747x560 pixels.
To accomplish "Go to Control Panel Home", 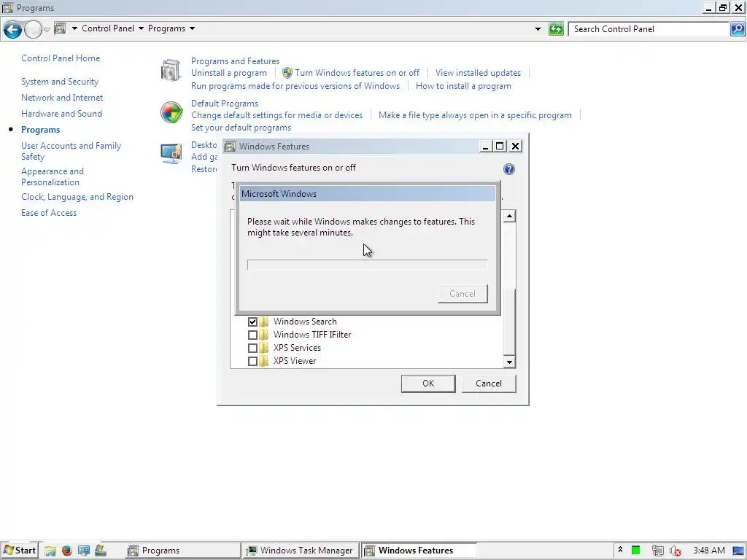I will coord(61,58).
